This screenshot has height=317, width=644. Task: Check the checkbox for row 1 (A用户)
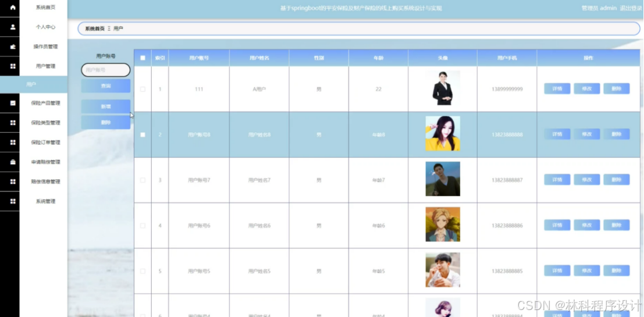click(143, 89)
